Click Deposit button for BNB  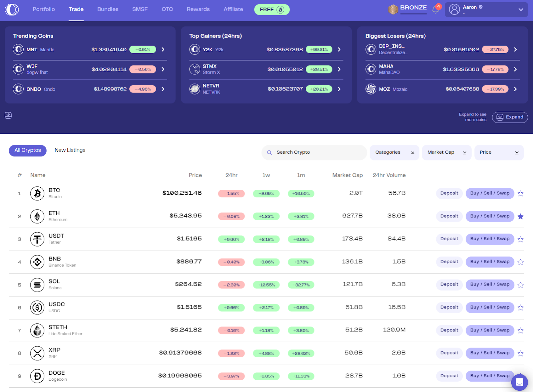click(x=449, y=262)
